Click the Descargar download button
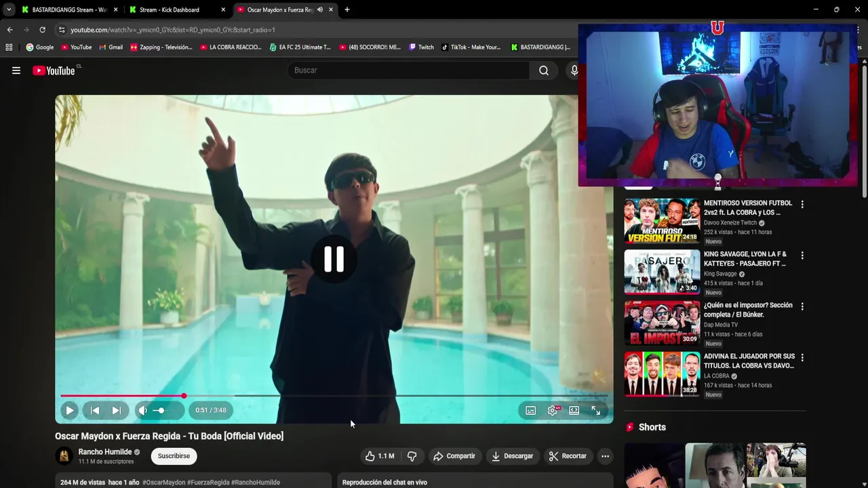 click(512, 456)
